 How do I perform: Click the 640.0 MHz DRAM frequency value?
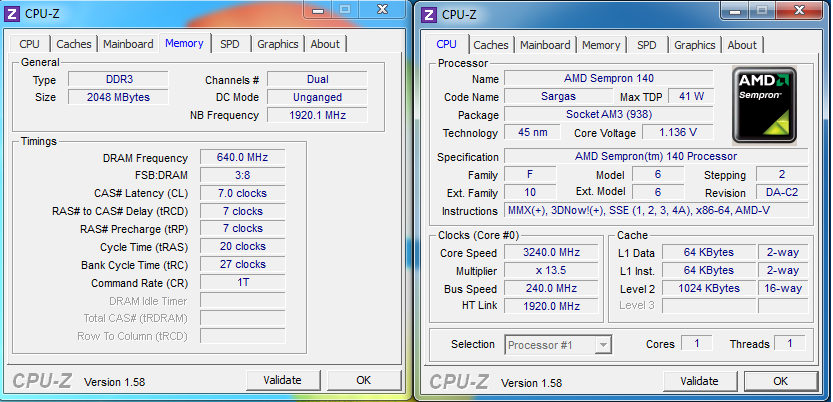coord(242,157)
